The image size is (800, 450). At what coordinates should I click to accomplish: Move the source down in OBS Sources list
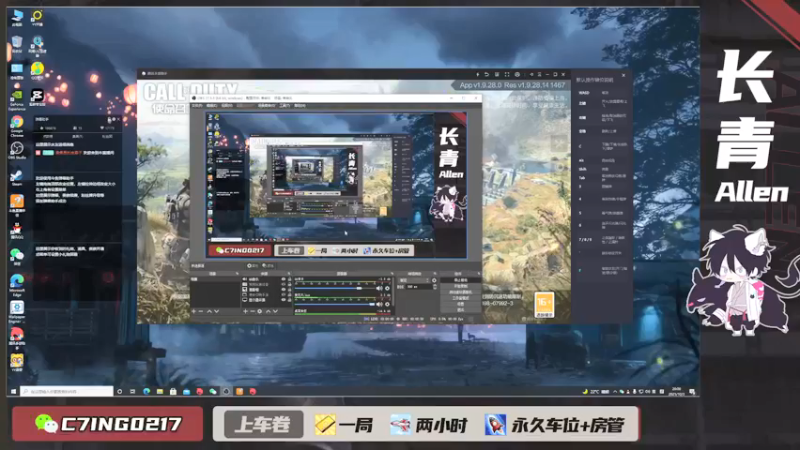coord(275,311)
